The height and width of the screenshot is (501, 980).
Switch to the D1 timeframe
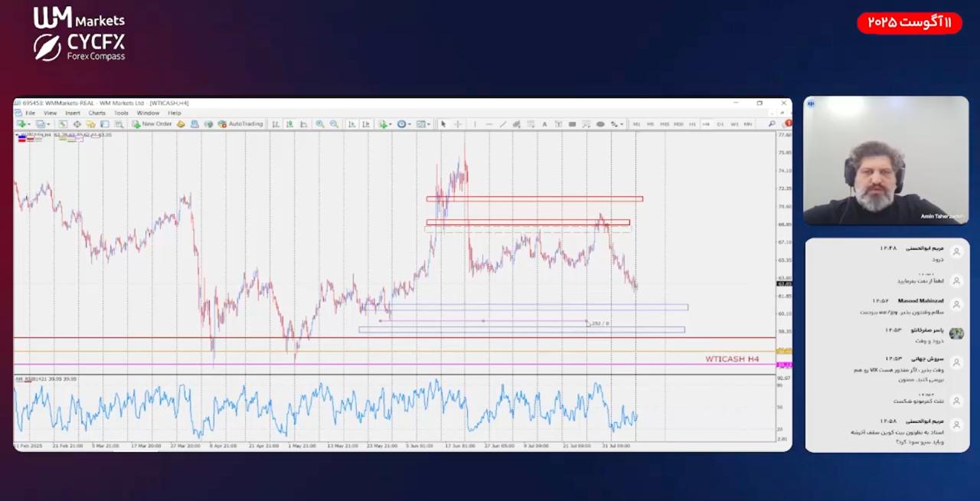point(720,124)
